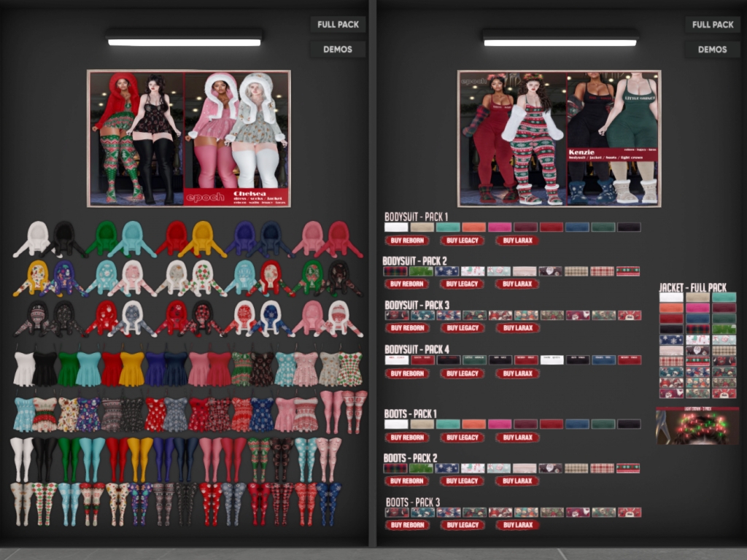
Task: Choose the plain white strapless dress
Action: coord(24,369)
